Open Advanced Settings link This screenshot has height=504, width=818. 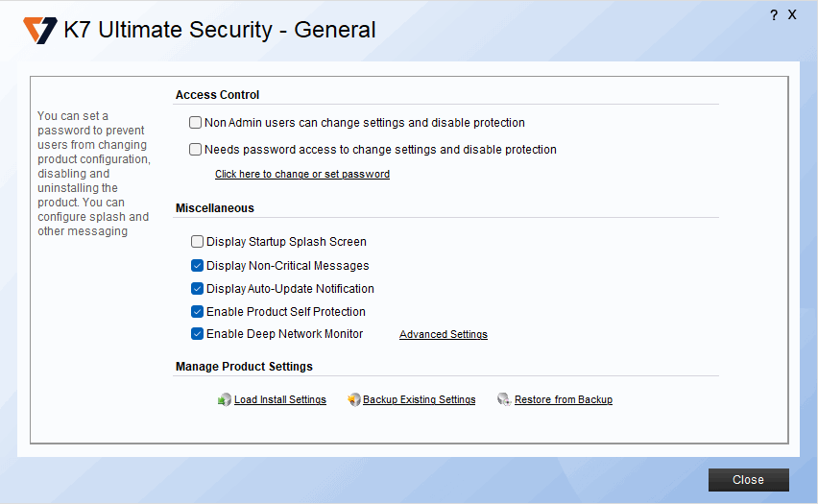point(444,335)
